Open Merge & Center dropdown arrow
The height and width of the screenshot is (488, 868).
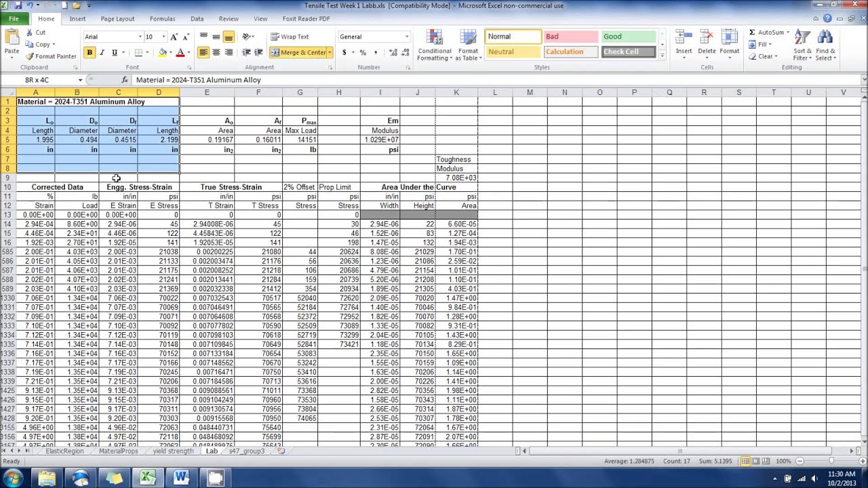point(330,52)
